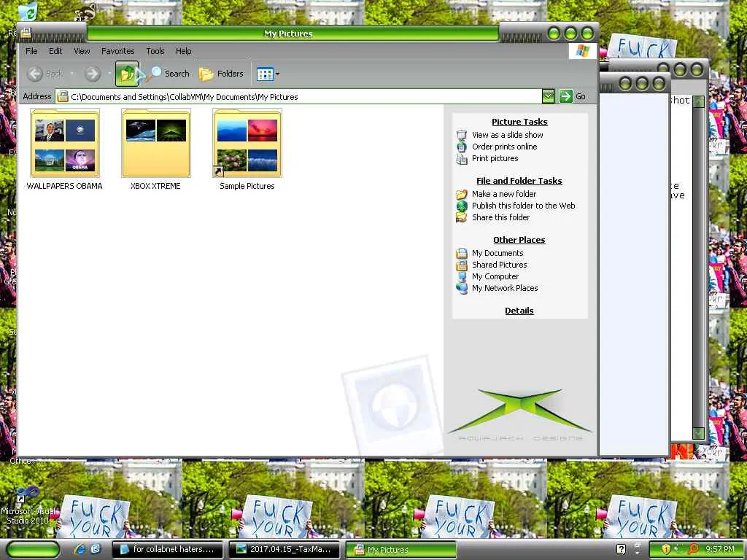Image resolution: width=747 pixels, height=560 pixels.
Task: Click the My Network Places icon
Action: pyautogui.click(x=462, y=288)
